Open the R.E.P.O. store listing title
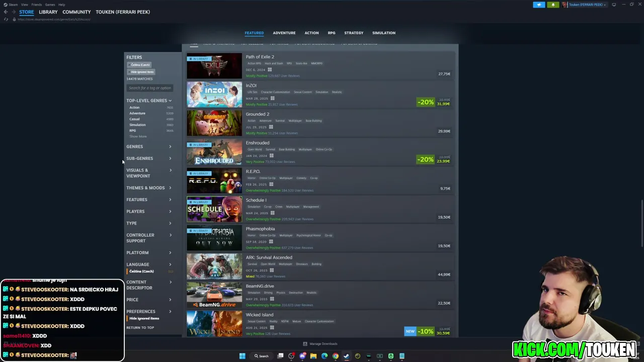The height and width of the screenshot is (362, 644). point(253,171)
